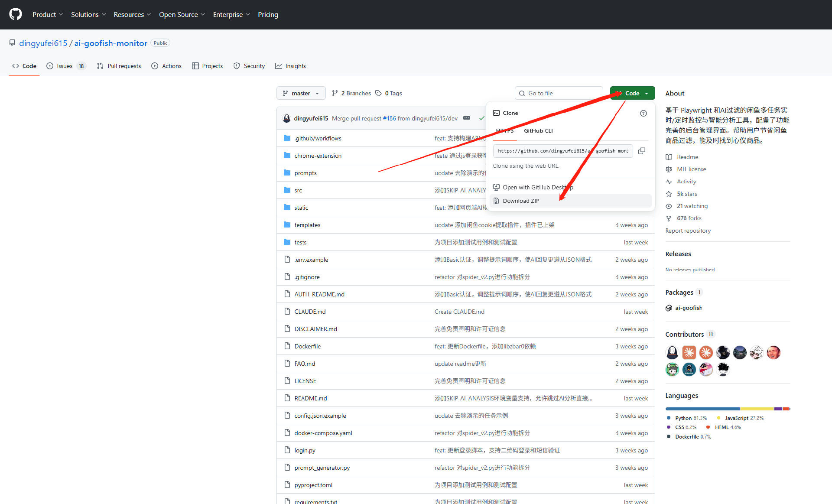Viewport: 832px width, 504px height.
Task: Copy the clone URL to clipboard
Action: tap(642, 151)
